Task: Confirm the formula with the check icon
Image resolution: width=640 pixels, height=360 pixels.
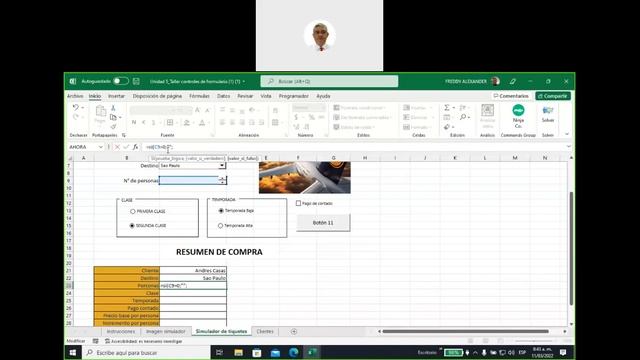Action: click(x=126, y=147)
